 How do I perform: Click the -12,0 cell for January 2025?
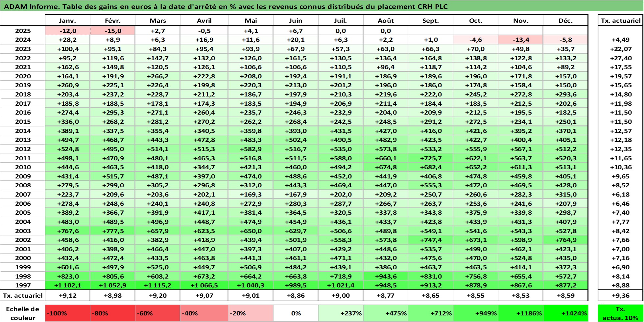click(67, 31)
